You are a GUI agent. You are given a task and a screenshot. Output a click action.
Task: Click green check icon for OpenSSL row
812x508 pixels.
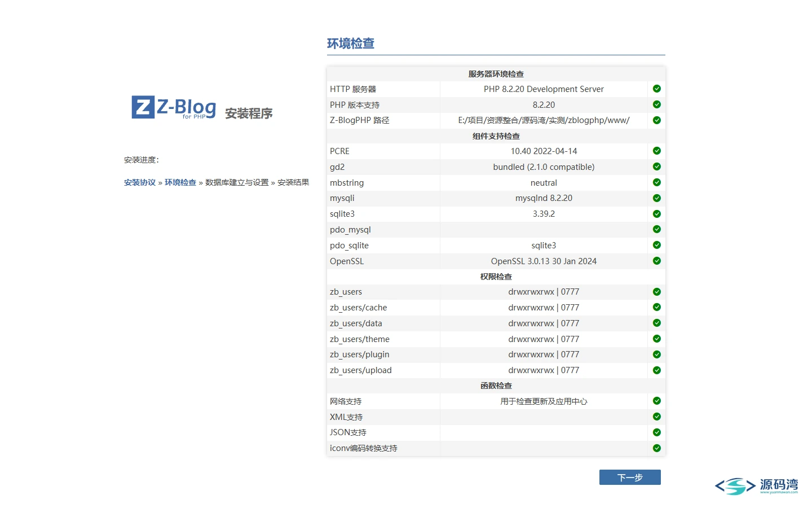[x=657, y=261]
